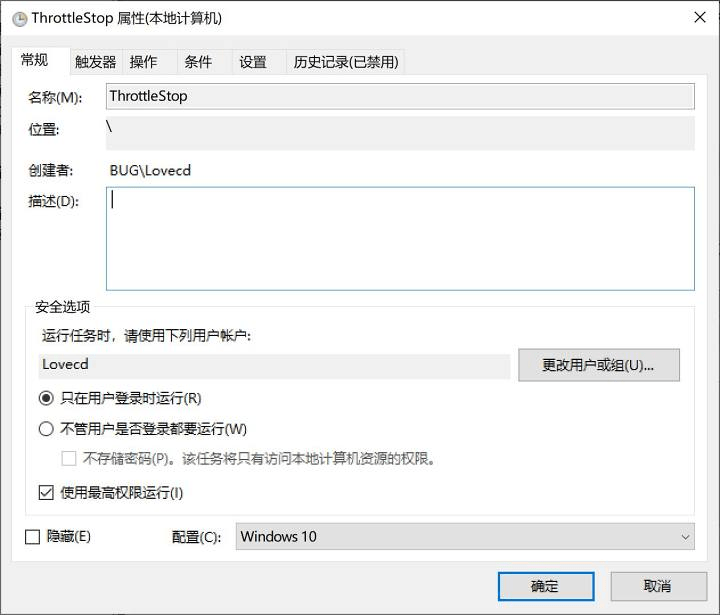Image resolution: width=720 pixels, height=615 pixels.
Task: Click the clock icon in the title bar
Action: coord(20,19)
